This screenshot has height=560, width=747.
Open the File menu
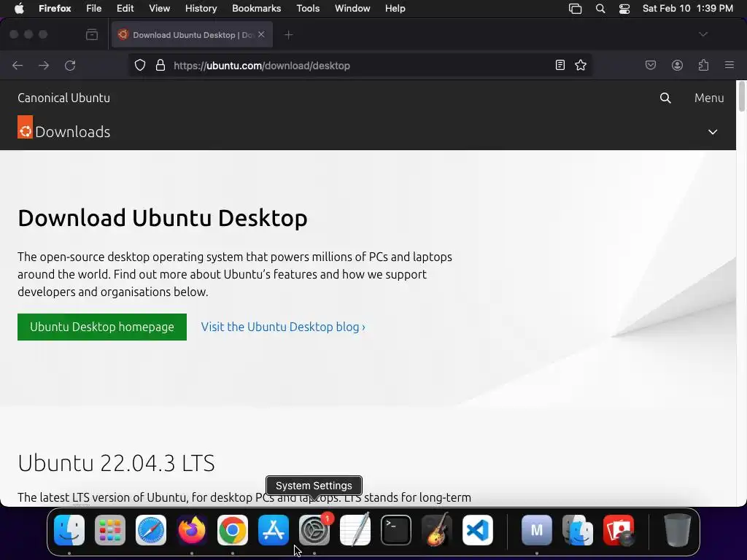coord(94,8)
